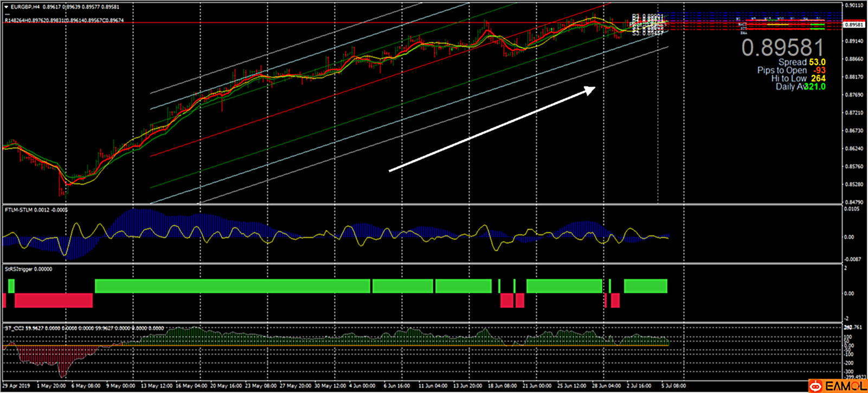The image size is (868, 393).
Task: Click the StRSItrigger indicator label
Action: click(20, 269)
